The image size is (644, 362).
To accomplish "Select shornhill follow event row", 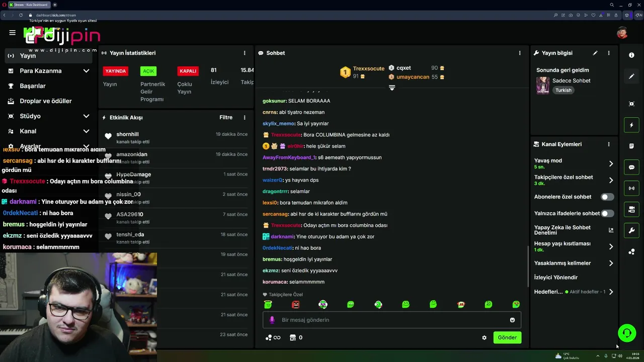I will pyautogui.click(x=176, y=138).
